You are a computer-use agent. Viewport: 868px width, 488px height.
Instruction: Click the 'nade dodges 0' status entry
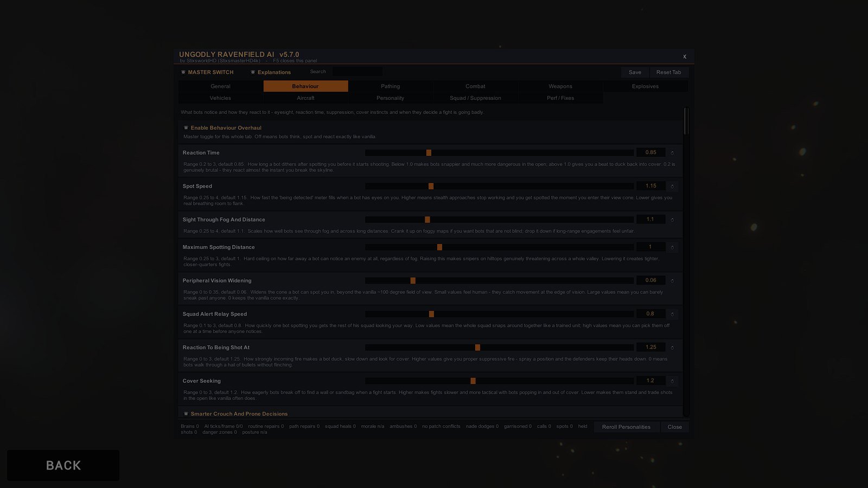point(482,426)
